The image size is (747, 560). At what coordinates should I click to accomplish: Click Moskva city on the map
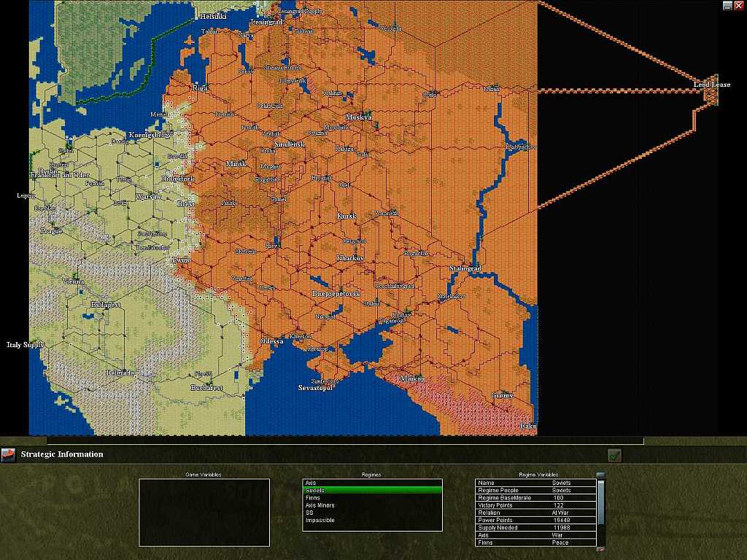(x=358, y=117)
